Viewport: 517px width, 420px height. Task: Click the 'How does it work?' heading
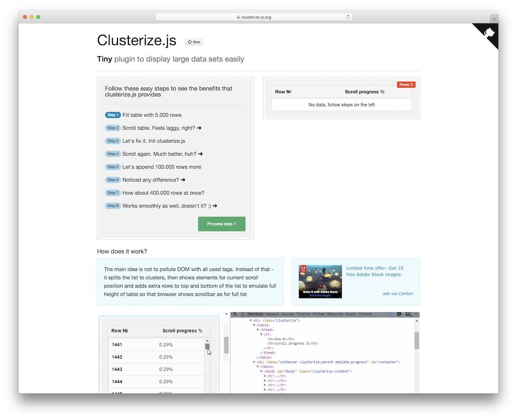tap(122, 251)
